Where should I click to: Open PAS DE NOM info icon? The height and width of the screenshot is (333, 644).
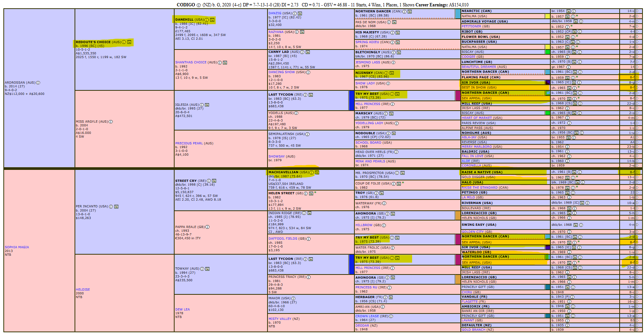[389, 22]
